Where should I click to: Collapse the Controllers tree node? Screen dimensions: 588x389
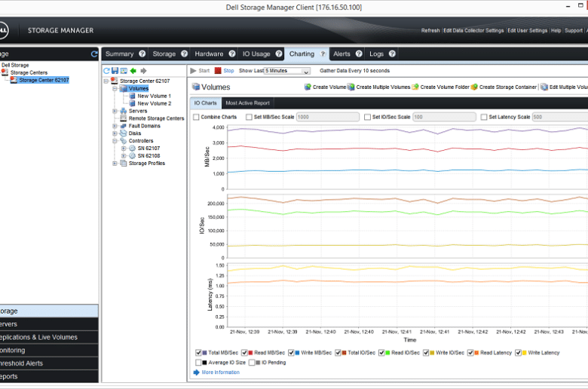tap(115, 141)
